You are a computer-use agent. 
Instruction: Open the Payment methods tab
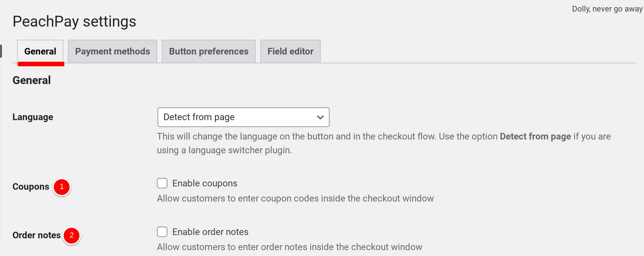[x=113, y=51]
